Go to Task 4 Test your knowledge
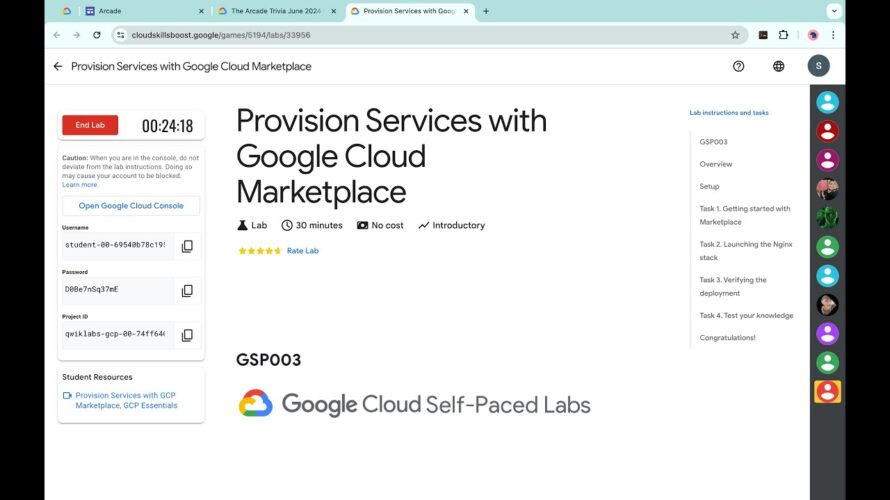The image size is (890, 500). pyautogui.click(x=746, y=316)
